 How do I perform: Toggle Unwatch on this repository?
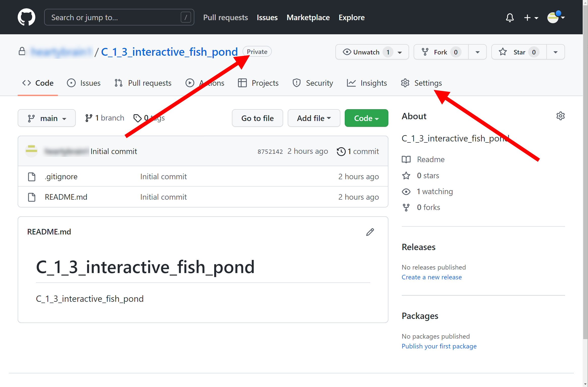click(361, 52)
